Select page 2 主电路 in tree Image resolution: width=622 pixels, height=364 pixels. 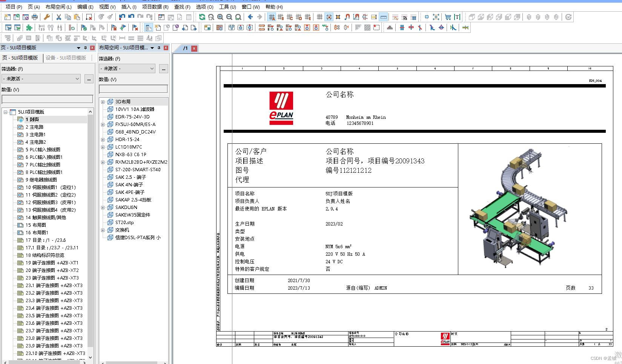point(34,127)
